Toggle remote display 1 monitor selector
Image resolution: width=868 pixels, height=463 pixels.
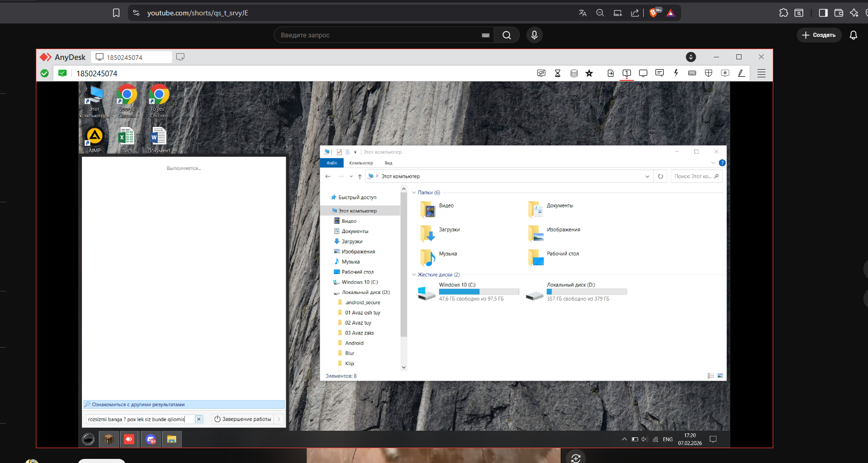click(627, 73)
